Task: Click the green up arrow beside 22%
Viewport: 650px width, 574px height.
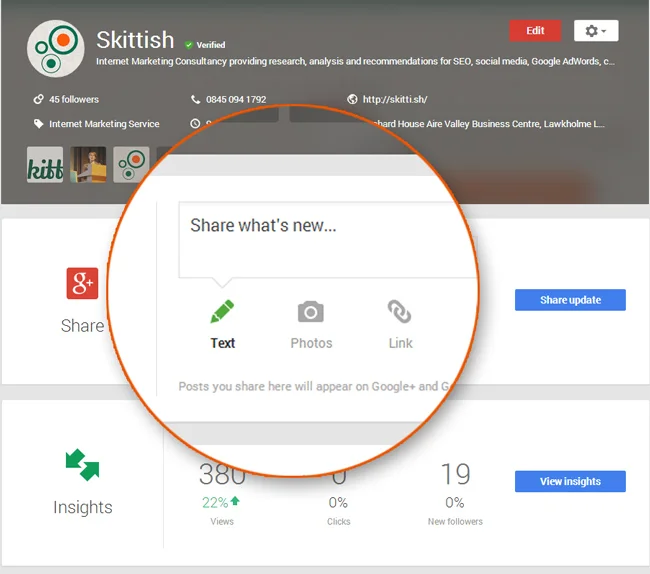Action: click(x=235, y=501)
